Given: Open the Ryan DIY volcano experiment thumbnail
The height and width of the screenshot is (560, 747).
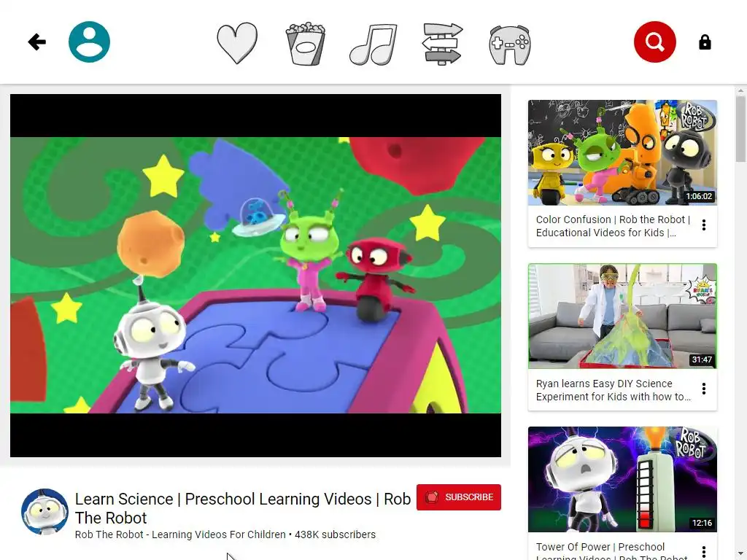Looking at the screenshot, I should coord(622,316).
